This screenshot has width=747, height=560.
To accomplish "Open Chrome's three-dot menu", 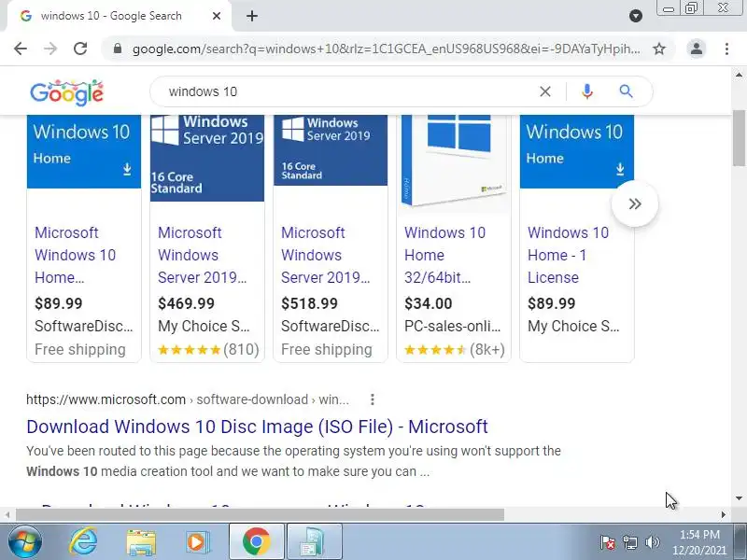I will pyautogui.click(x=726, y=49).
